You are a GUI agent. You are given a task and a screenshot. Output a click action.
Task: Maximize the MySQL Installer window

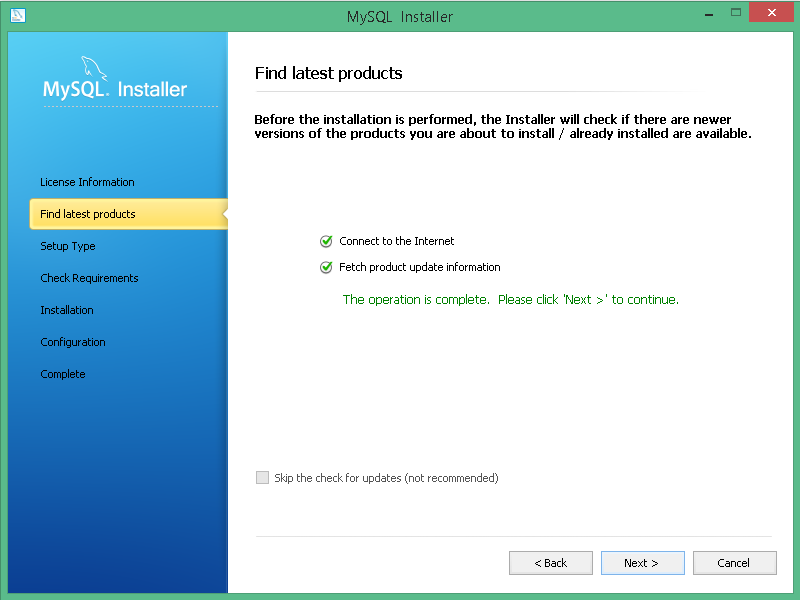[736, 13]
